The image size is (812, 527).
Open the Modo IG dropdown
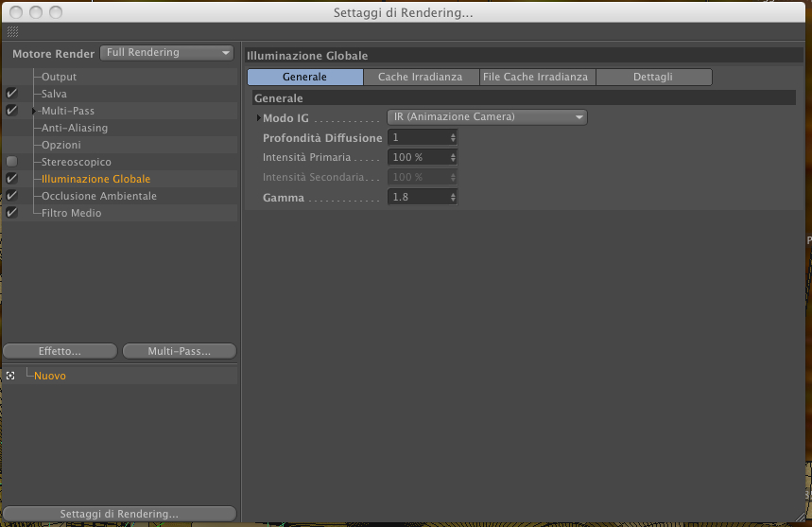click(487, 117)
